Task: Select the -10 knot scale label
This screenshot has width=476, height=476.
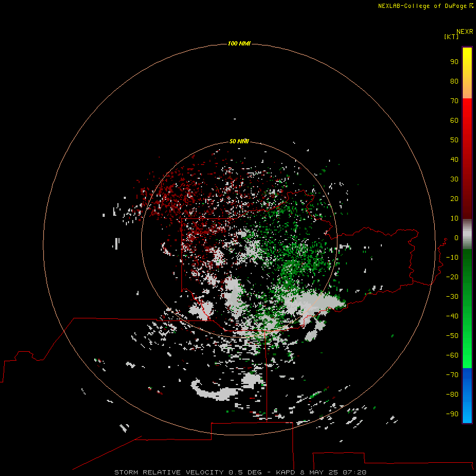Action: coord(452,258)
